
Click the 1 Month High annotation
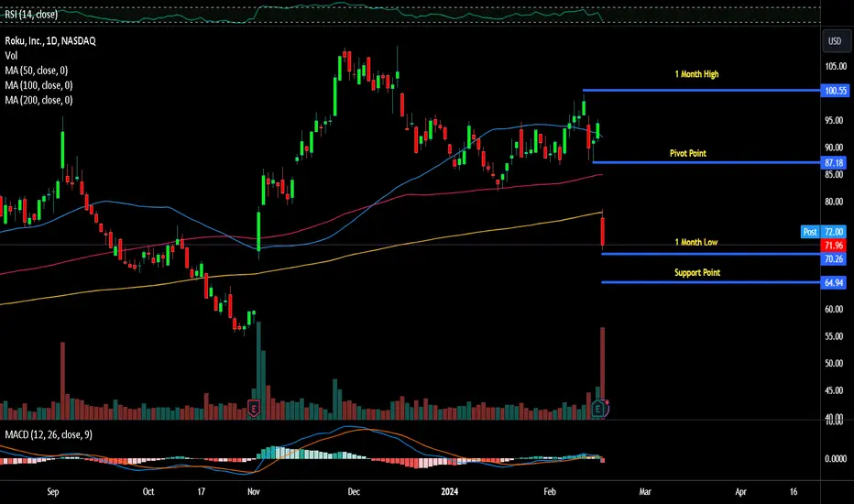pos(696,74)
